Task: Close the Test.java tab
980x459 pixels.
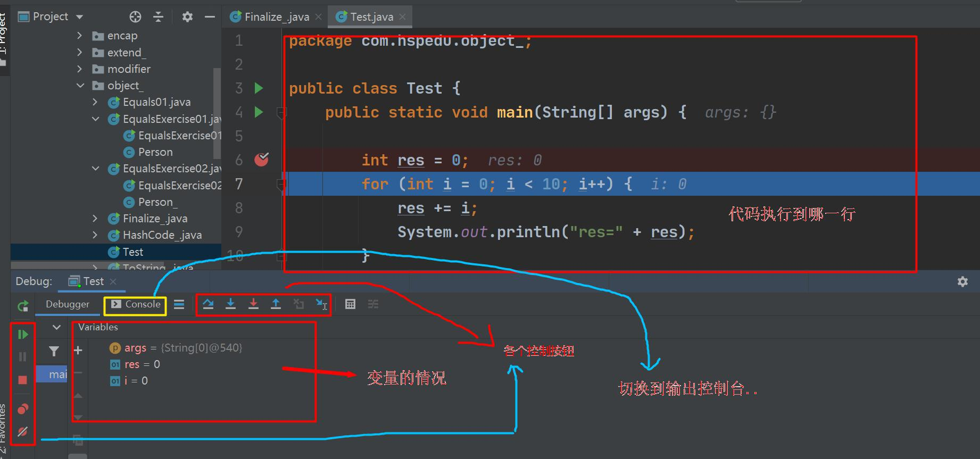Action: 402,16
